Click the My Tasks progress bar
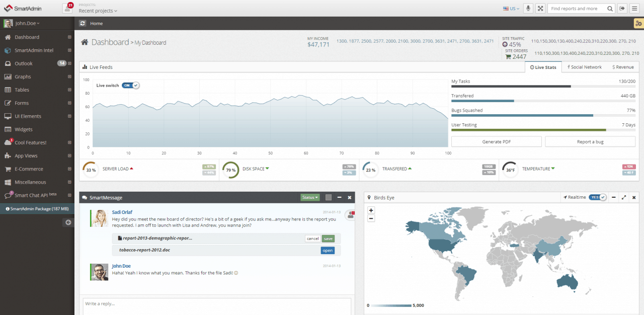The image size is (644, 315). coord(543,86)
